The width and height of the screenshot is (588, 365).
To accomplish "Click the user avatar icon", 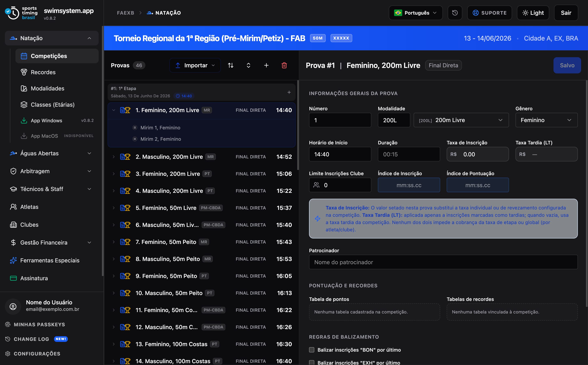I will point(13,306).
